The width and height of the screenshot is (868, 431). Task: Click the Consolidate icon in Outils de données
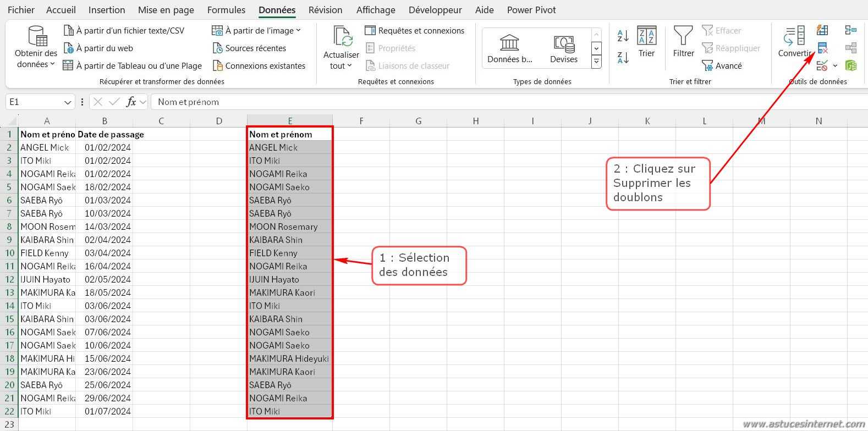pos(850,30)
